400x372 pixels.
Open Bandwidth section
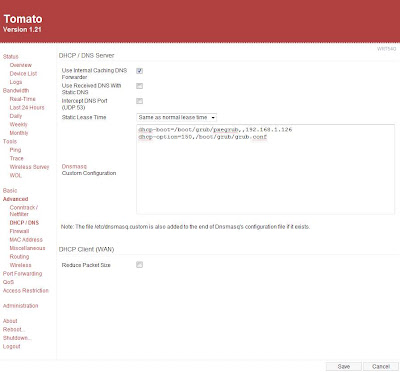[x=16, y=91]
